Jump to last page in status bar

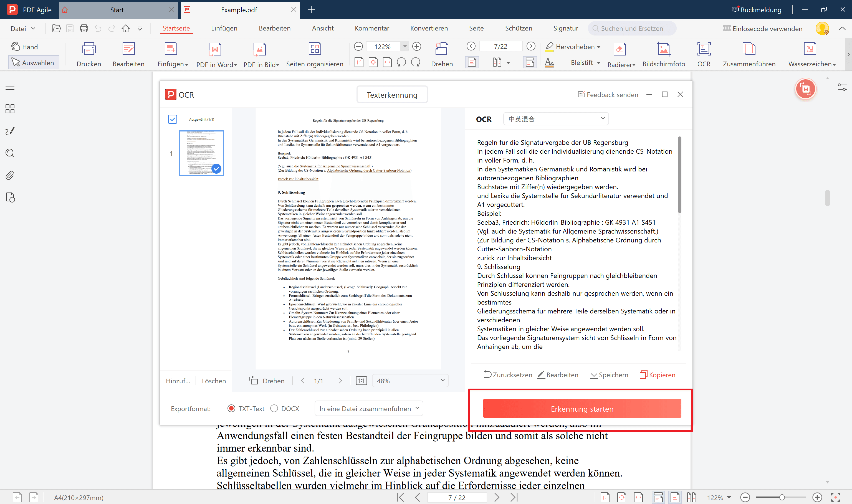tap(514, 498)
